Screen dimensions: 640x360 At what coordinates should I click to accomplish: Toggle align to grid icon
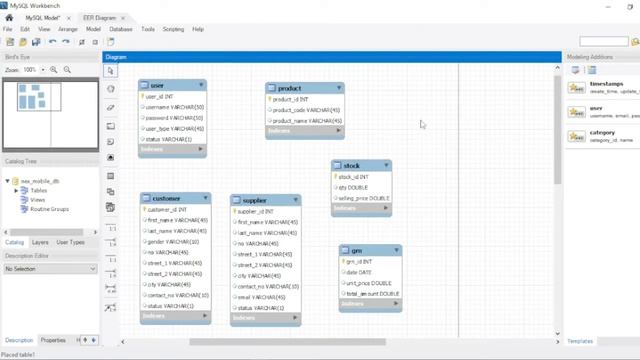95,42
